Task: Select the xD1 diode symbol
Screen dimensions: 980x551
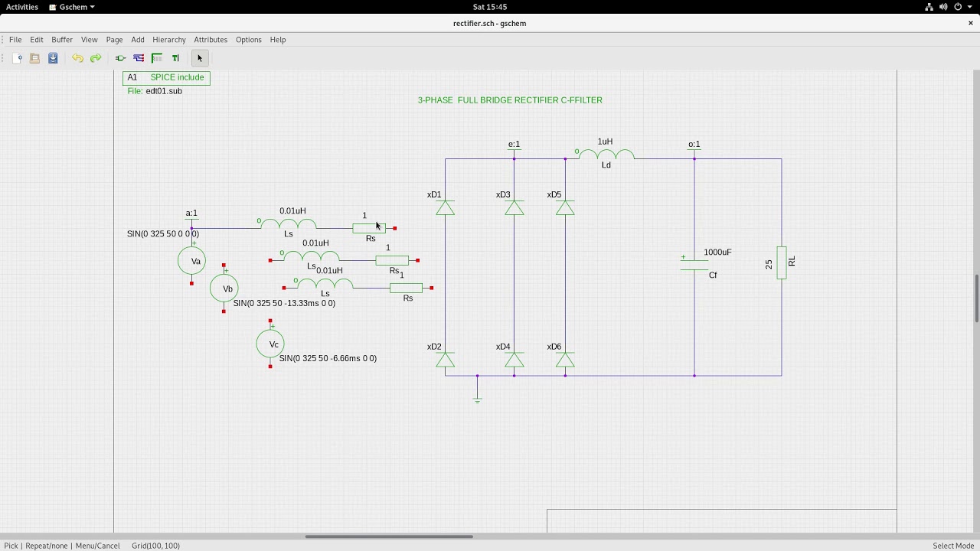Action: tap(445, 207)
